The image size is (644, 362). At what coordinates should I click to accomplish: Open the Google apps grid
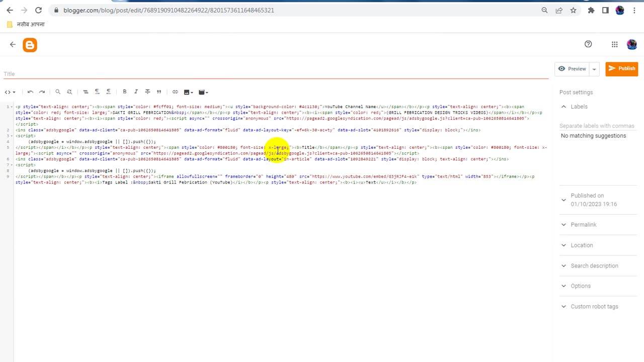point(614,44)
